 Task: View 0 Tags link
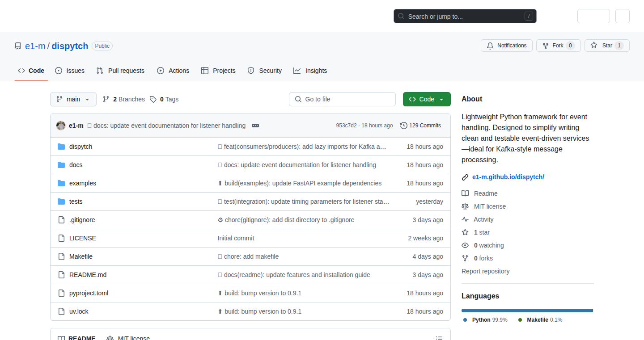164,99
